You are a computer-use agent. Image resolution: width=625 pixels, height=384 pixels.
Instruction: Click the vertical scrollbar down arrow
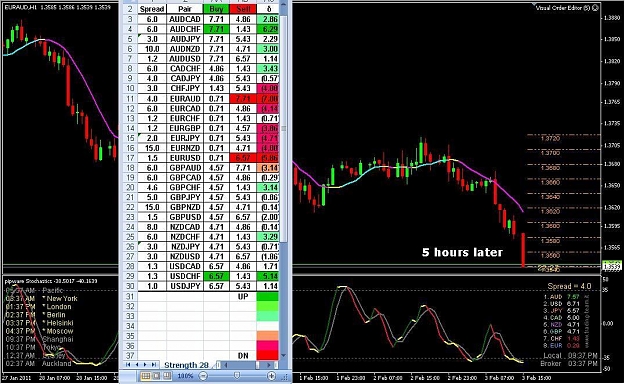[x=283, y=355]
